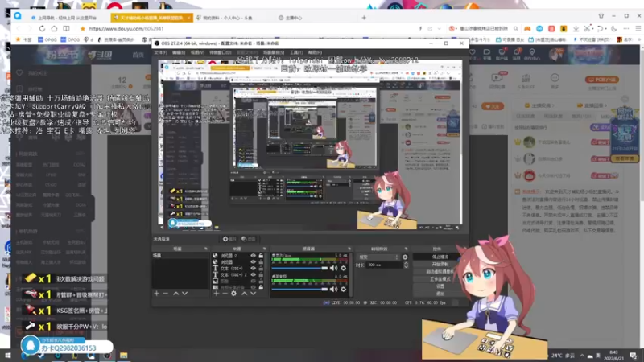Pop out the Audio Mixer dock panel
Screen dimensions: 644x362
click(349, 249)
